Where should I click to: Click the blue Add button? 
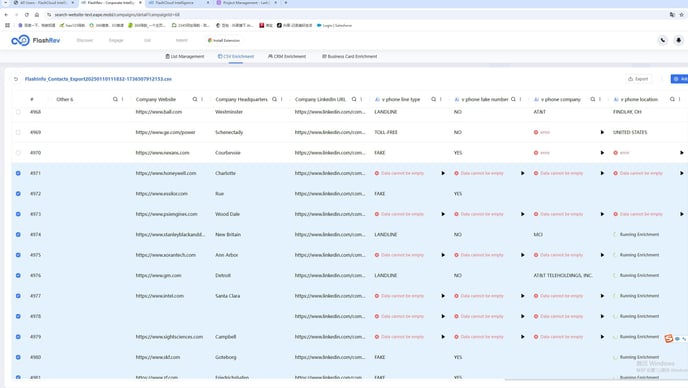tap(680, 79)
